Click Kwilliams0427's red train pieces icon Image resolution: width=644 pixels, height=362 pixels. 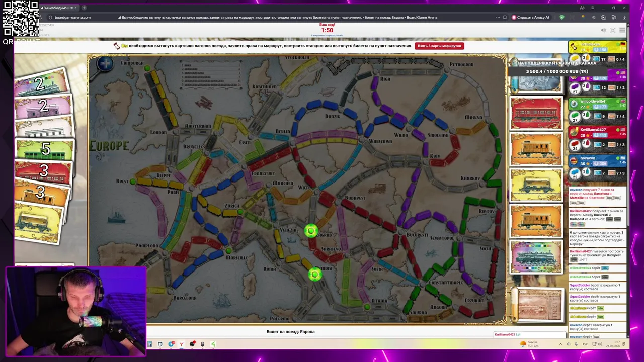coord(575,145)
